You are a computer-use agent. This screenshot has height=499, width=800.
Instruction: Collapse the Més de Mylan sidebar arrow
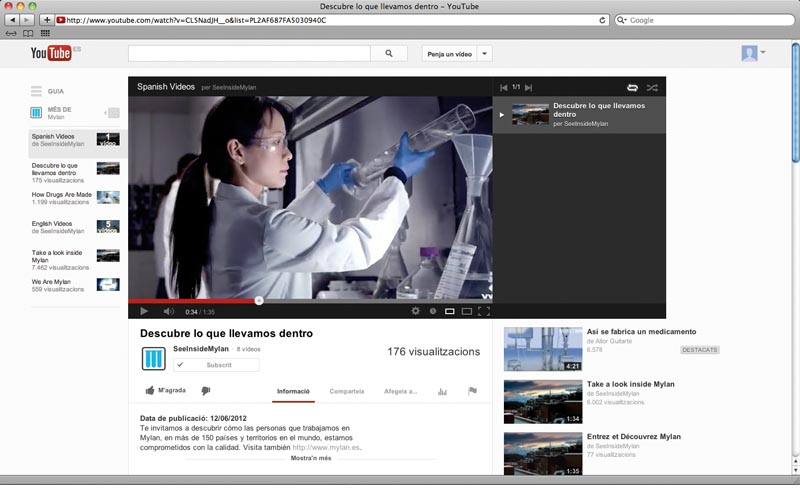coord(113,113)
